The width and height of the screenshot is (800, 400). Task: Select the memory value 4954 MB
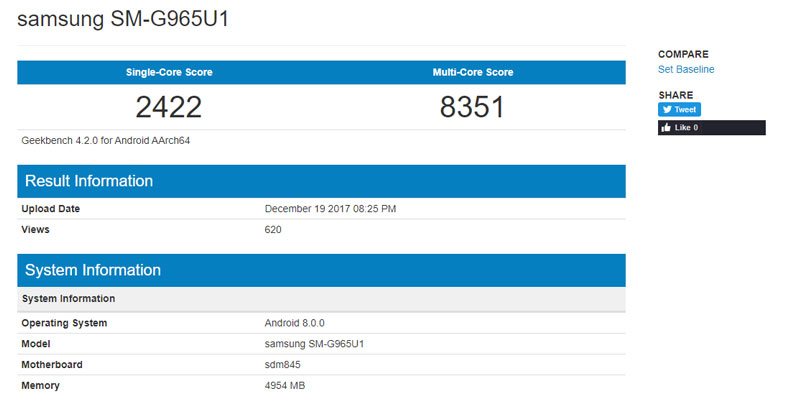(285, 386)
